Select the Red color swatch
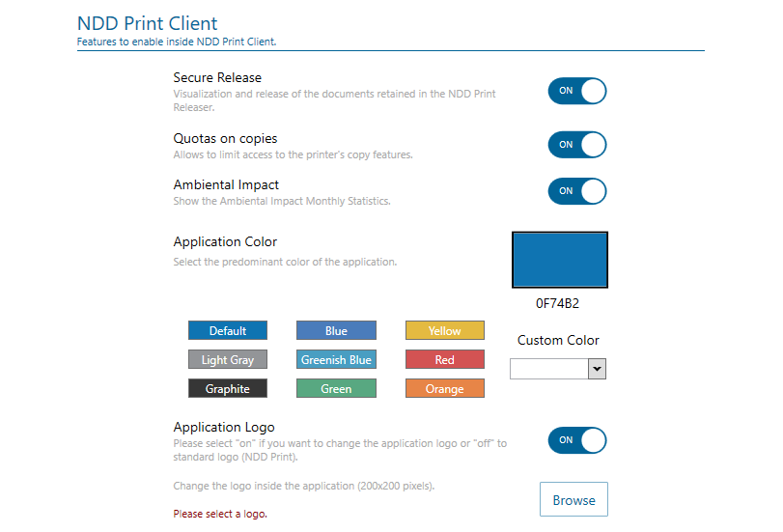This screenshot has width=783, height=532. (444, 360)
